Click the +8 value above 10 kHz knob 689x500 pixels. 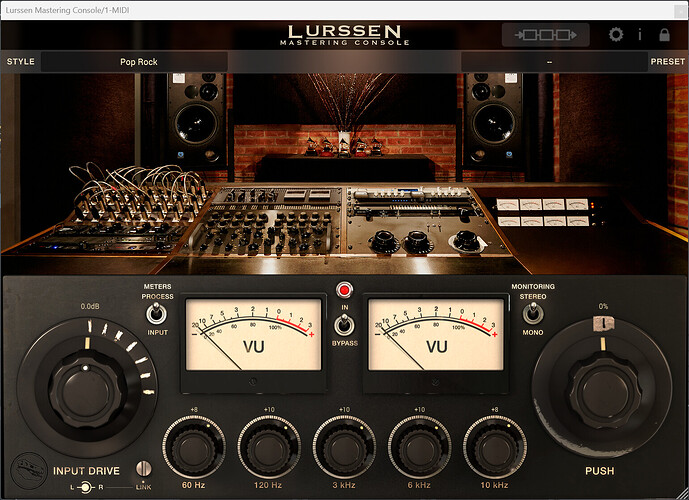494,409
